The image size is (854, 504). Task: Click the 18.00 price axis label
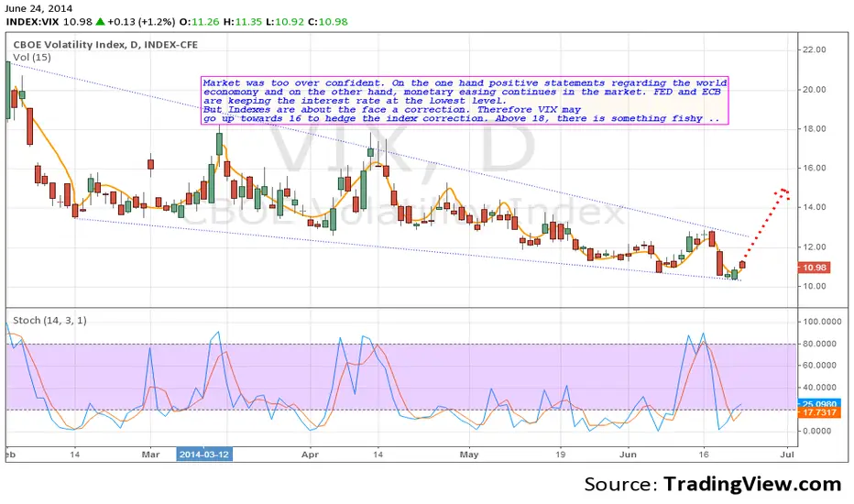815,128
